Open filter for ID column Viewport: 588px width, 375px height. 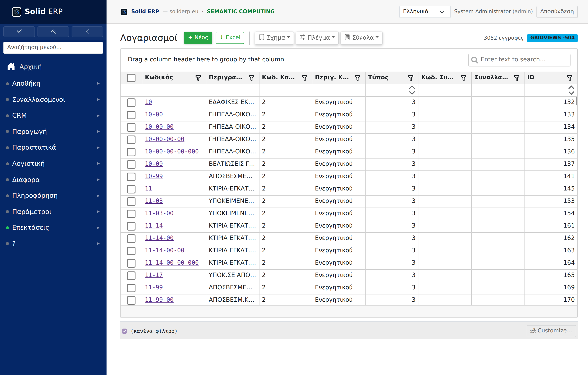pos(569,78)
